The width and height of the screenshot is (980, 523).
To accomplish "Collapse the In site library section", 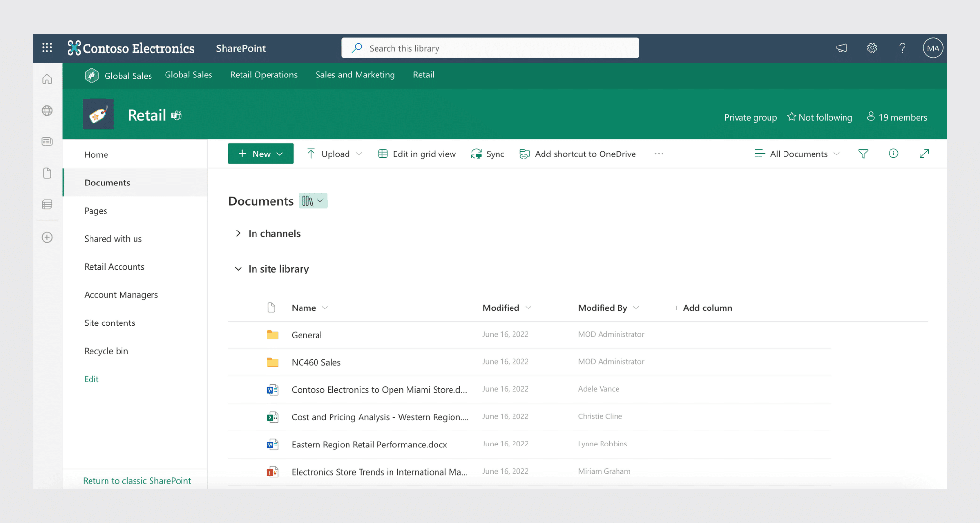I will [238, 269].
